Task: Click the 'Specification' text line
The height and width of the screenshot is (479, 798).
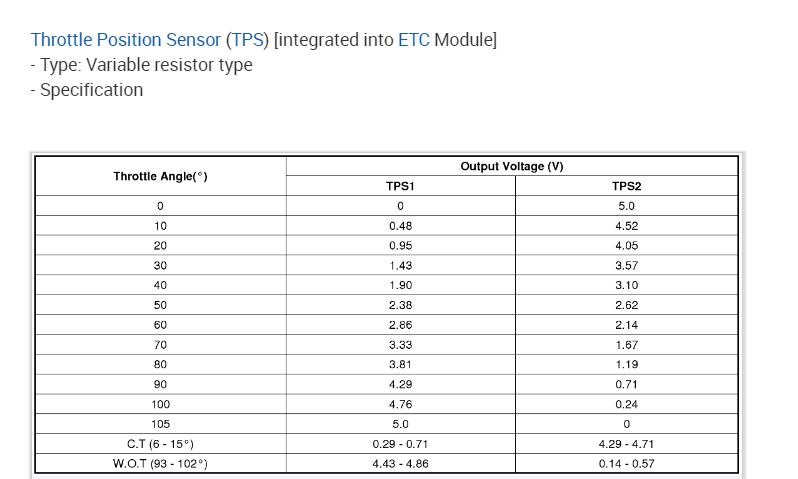Action: [92, 90]
